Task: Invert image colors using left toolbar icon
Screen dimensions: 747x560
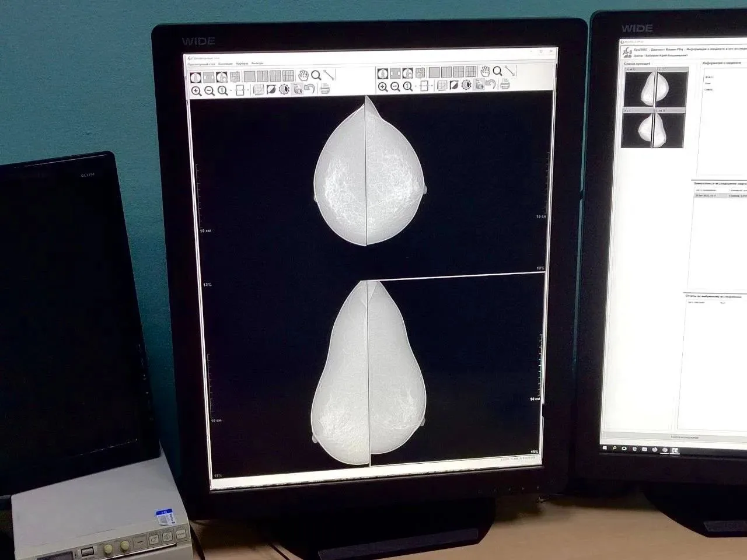Action: [271, 90]
